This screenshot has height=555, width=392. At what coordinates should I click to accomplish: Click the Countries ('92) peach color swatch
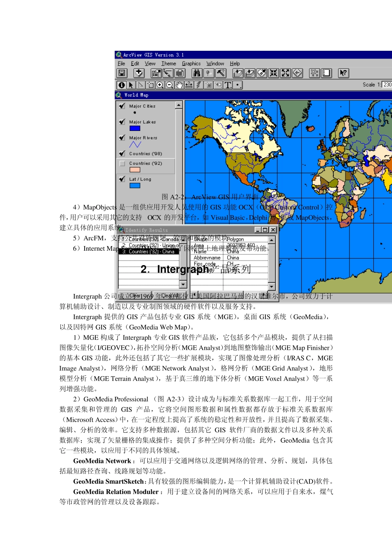tap(135, 170)
